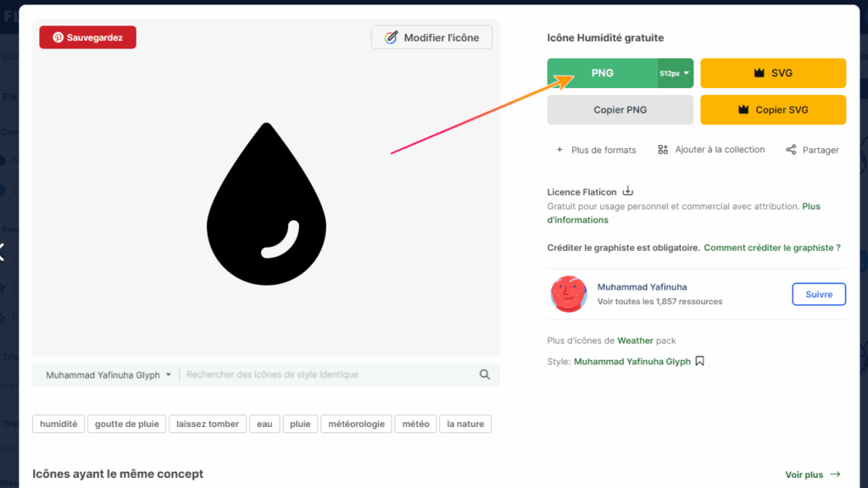868x488 pixels.
Task: Select the goutte de pluie tag
Action: click(x=127, y=424)
